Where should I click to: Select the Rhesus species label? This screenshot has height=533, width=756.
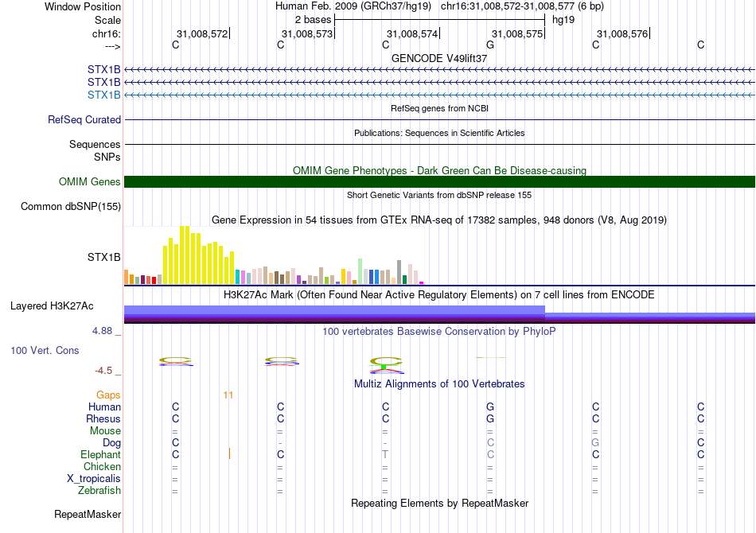click(x=103, y=419)
